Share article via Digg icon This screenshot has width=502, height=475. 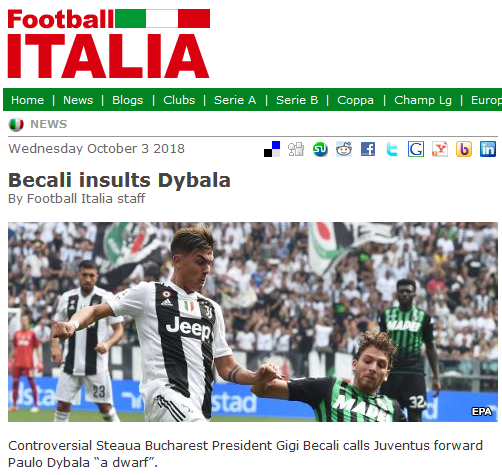click(x=296, y=149)
